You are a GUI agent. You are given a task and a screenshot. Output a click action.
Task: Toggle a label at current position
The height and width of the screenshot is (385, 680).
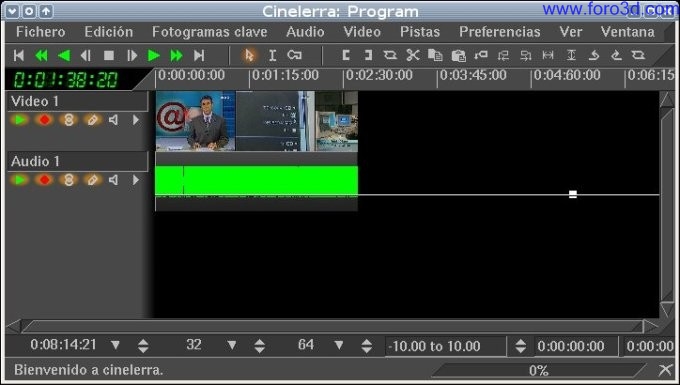pyautogui.click(x=481, y=55)
